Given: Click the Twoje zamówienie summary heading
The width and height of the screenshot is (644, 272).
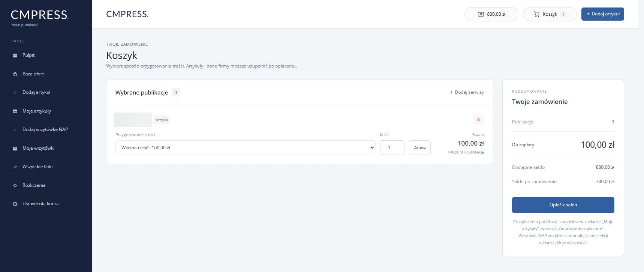Looking at the screenshot, I should point(540,102).
